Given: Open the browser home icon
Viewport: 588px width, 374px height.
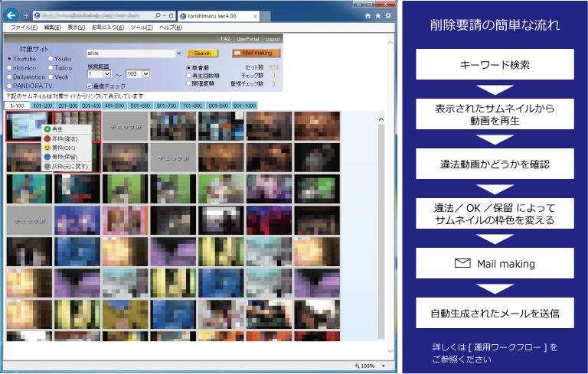Looking at the screenshot, I should point(367,16).
